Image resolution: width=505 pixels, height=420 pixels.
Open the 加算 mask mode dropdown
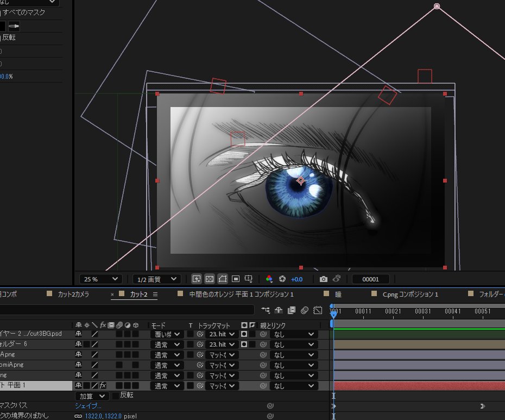click(x=92, y=396)
